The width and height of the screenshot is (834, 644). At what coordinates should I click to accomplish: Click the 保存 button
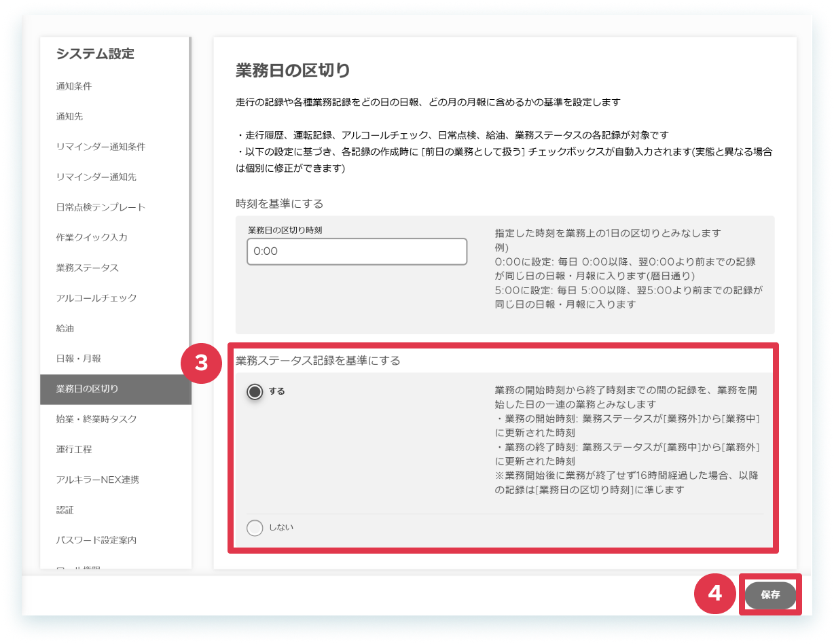pyautogui.click(x=770, y=595)
